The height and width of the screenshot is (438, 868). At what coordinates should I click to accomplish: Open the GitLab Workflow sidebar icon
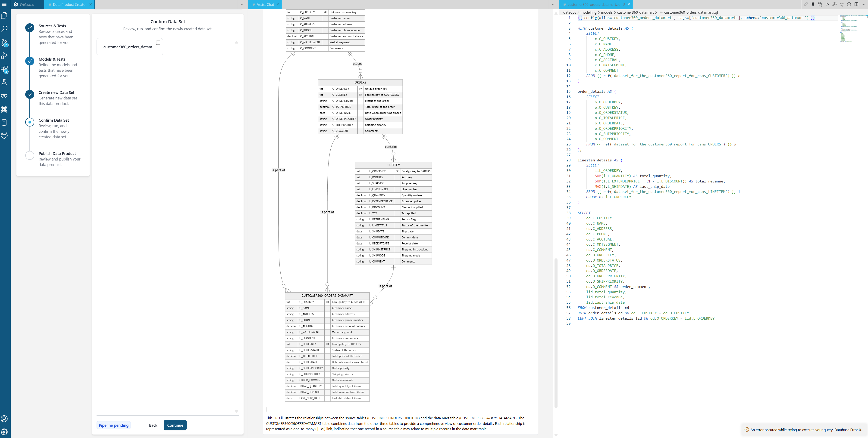(4, 135)
